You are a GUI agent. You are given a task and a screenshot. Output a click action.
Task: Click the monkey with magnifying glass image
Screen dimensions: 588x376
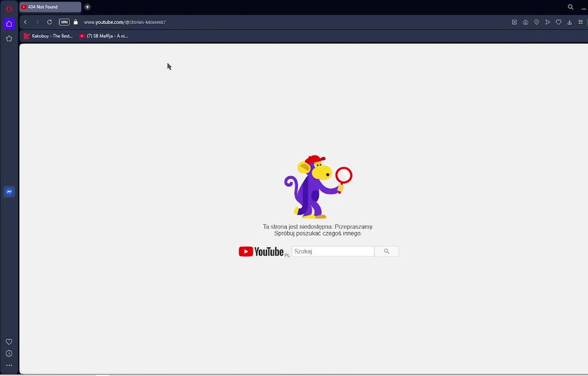coord(318,186)
